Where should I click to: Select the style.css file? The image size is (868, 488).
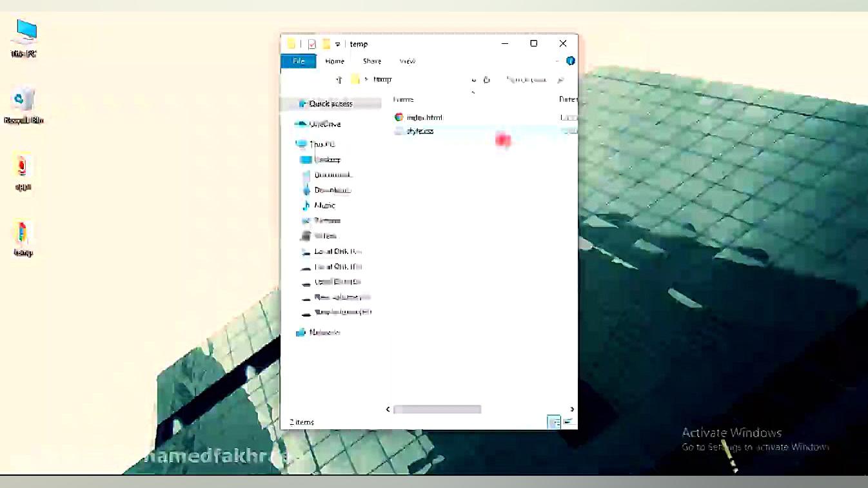pyautogui.click(x=420, y=131)
